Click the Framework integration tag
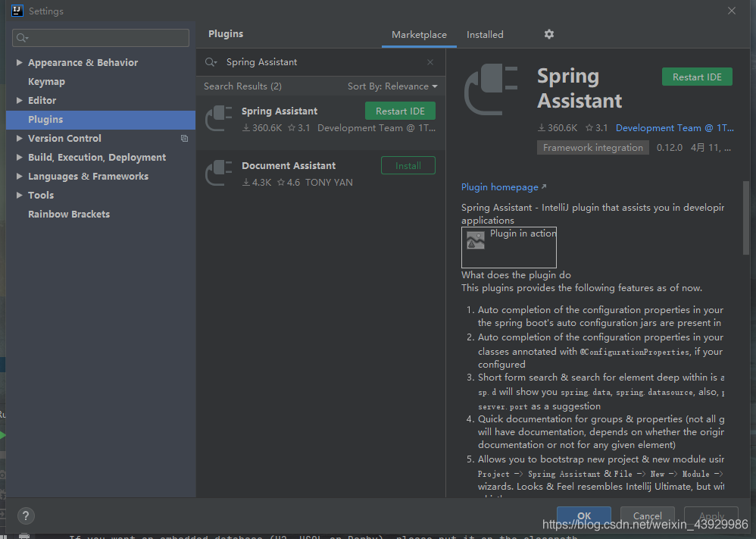756x539 pixels. (592, 148)
